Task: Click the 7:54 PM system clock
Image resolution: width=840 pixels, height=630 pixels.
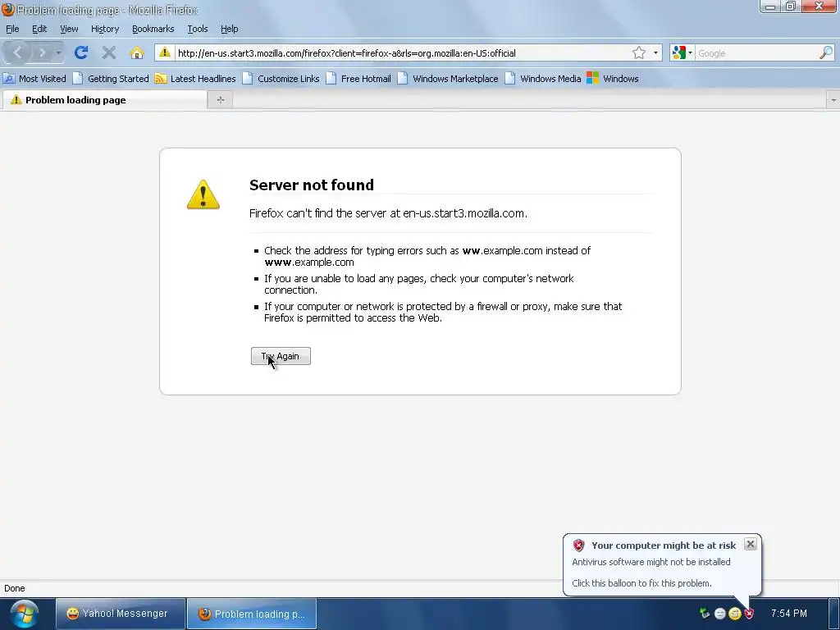Action: point(788,614)
